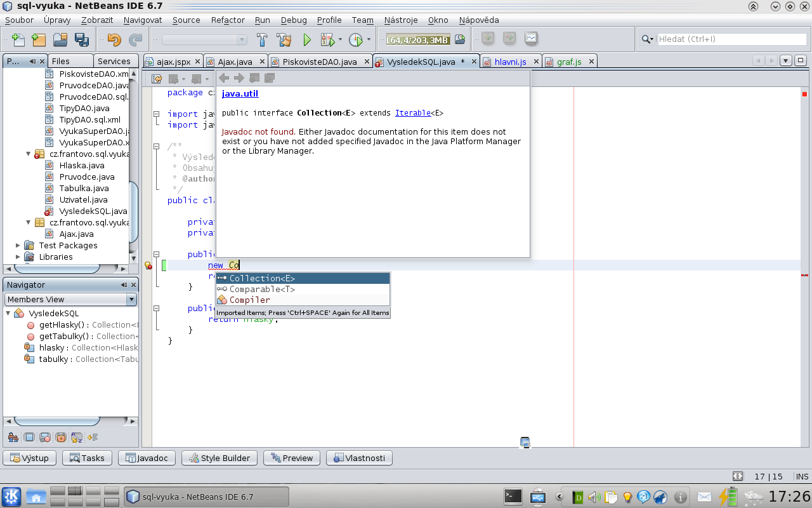Click the Build Project hammer icon
The image size is (812, 508).
(x=262, y=39)
